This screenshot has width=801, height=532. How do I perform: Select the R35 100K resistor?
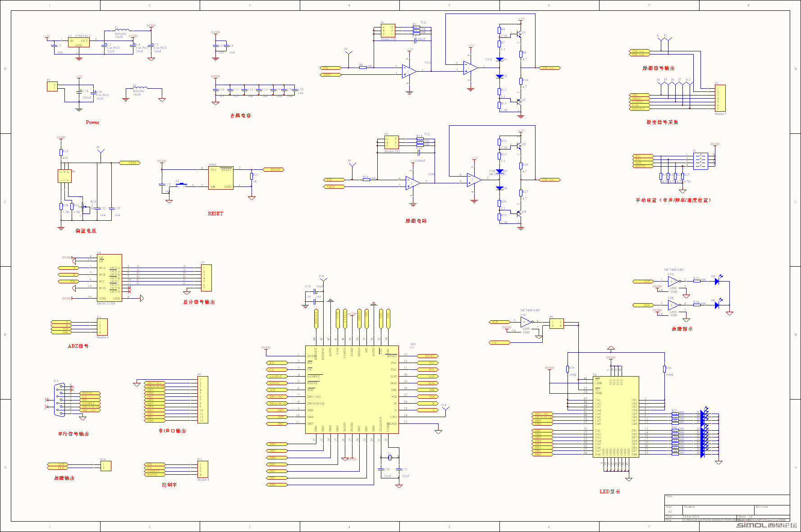[x=568, y=369]
